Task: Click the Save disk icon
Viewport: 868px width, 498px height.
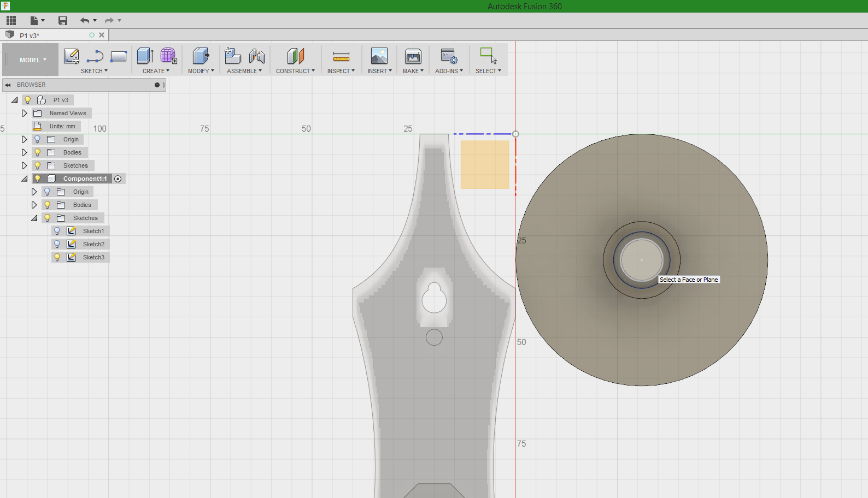Action: click(x=63, y=21)
